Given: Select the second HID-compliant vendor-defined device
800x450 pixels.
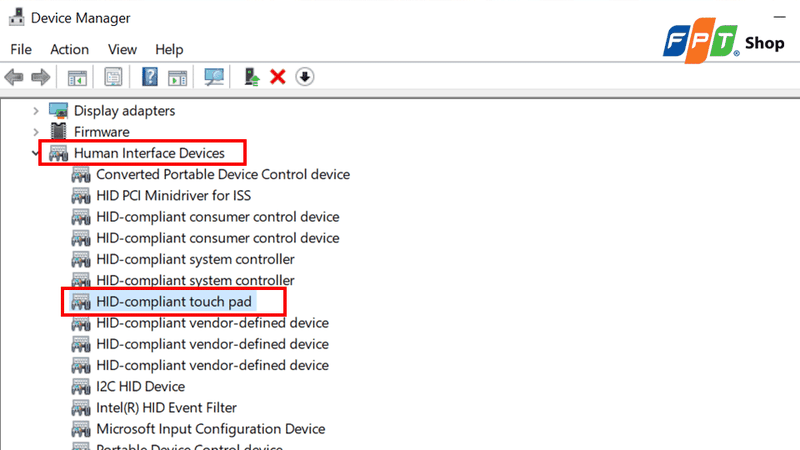Looking at the screenshot, I should 212,344.
